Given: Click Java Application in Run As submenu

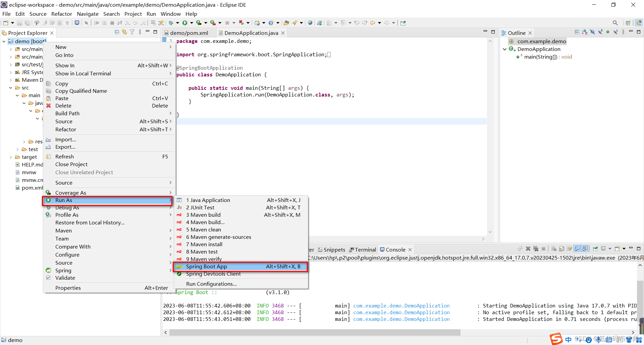Looking at the screenshot, I should 240,200.
